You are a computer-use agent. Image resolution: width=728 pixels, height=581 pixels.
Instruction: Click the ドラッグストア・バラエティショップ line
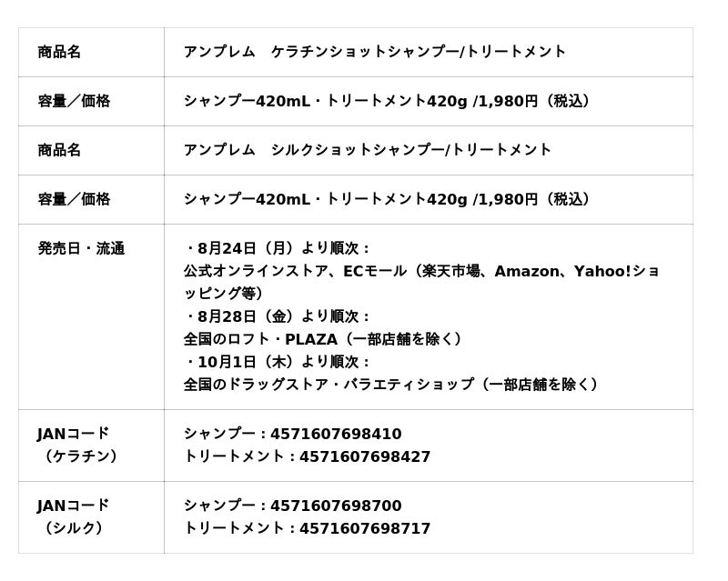pyautogui.click(x=390, y=385)
